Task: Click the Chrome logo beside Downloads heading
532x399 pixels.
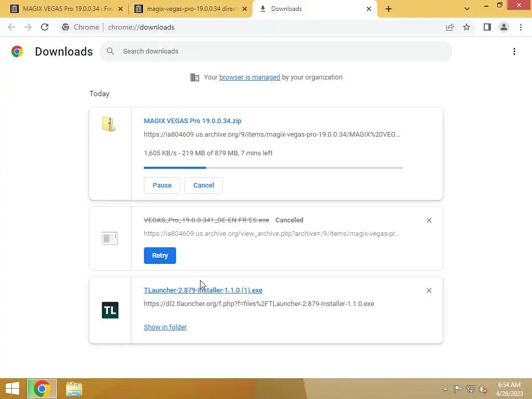Action: click(x=17, y=51)
